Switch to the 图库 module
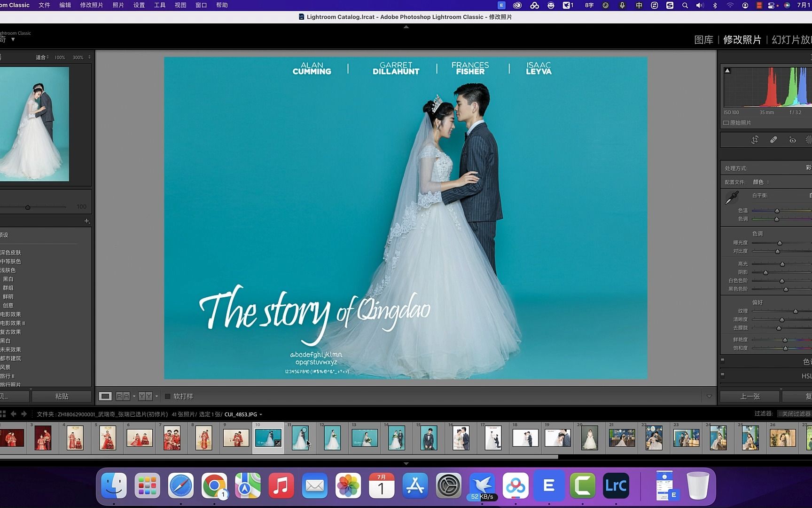Screen dimensions: 812x508 click(703, 40)
